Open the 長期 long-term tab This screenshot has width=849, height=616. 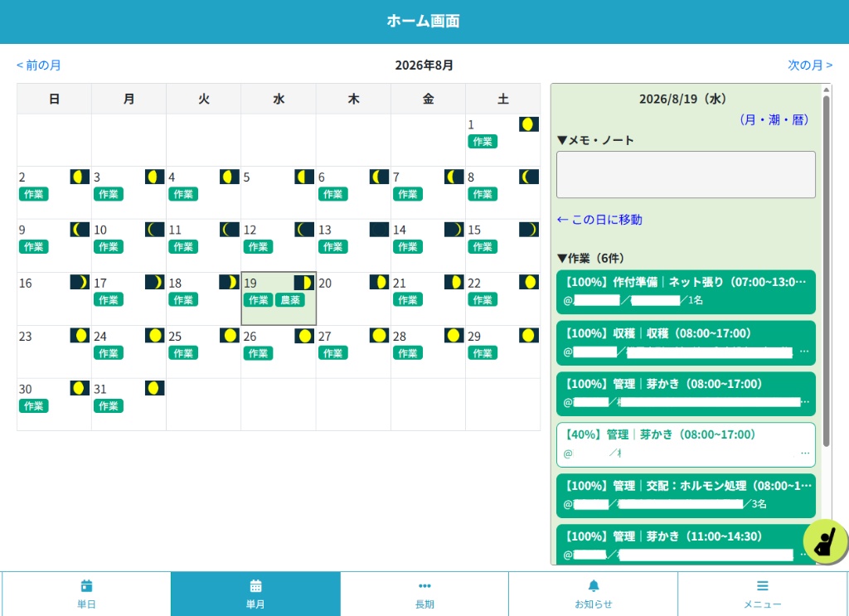tap(424, 594)
